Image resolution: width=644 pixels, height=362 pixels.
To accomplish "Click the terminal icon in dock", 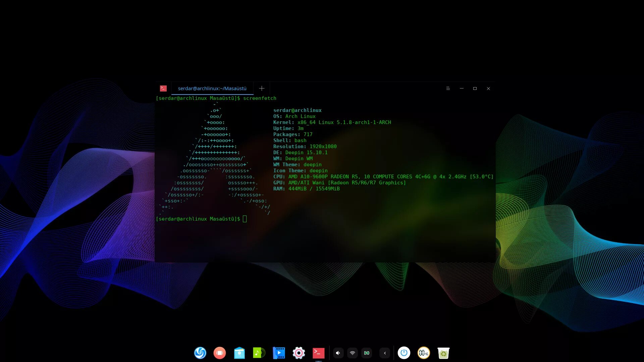I will tap(318, 353).
